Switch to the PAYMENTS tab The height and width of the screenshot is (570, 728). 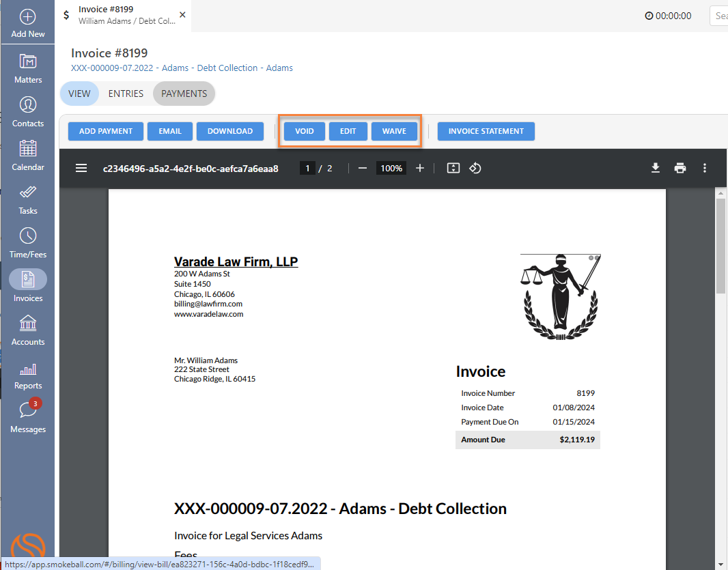(x=184, y=94)
